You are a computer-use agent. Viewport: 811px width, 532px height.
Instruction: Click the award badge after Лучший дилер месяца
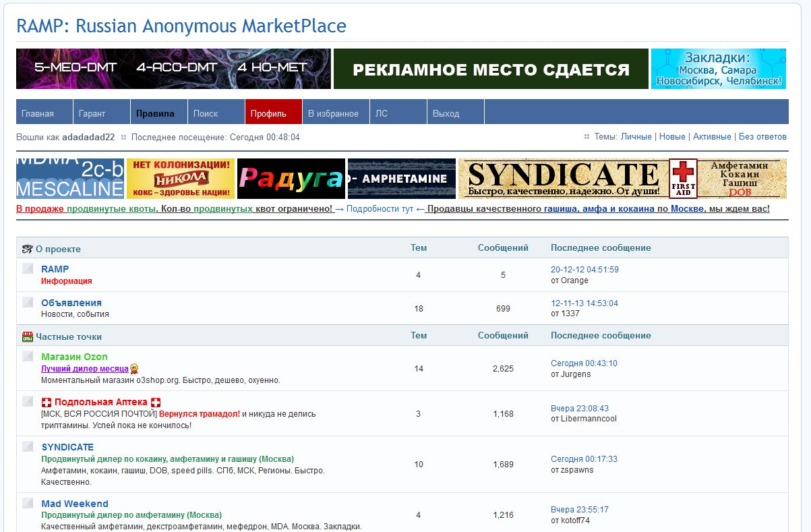[135, 369]
